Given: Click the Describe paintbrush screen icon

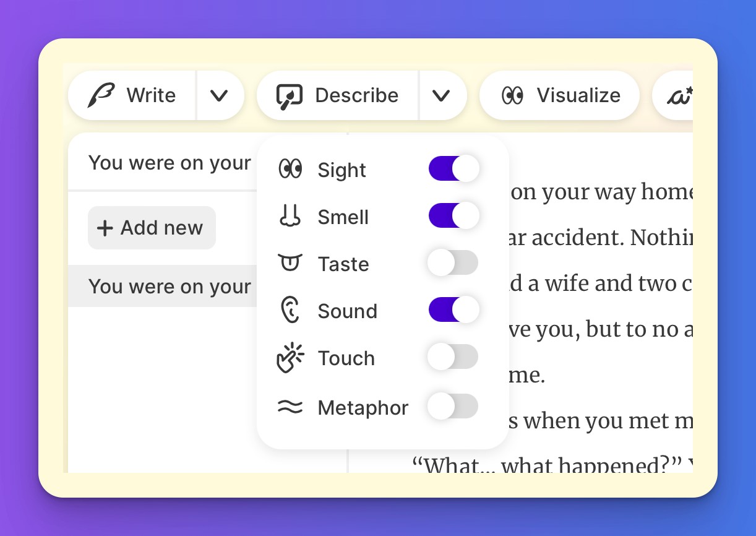Looking at the screenshot, I should tap(289, 96).
